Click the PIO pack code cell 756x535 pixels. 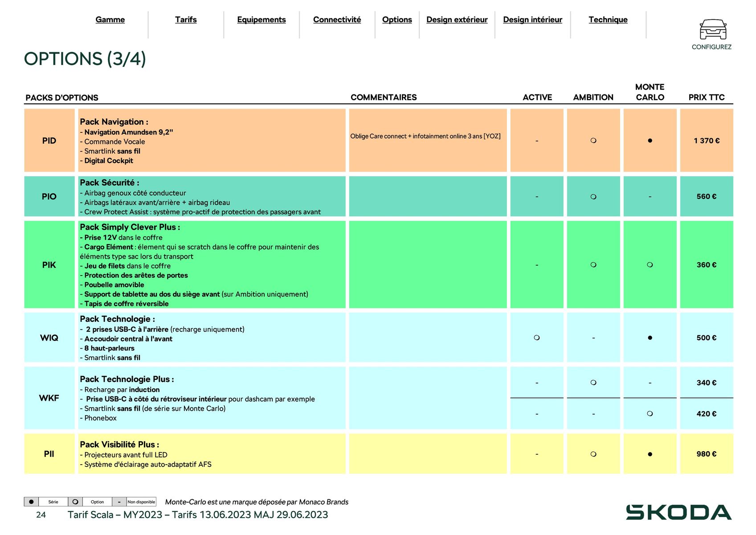49,197
